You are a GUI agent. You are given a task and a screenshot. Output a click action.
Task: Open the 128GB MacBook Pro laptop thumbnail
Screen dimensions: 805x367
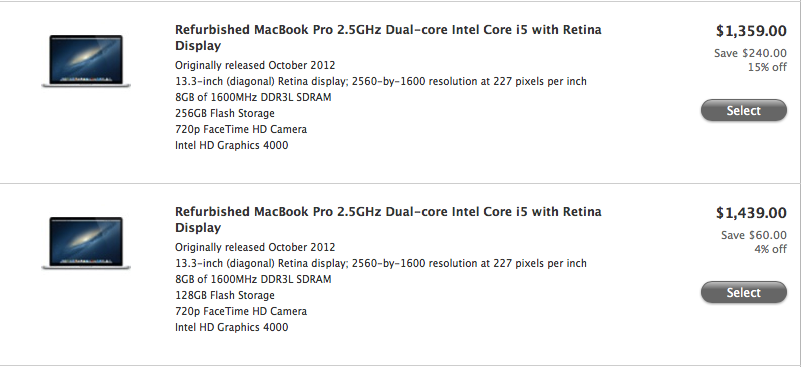(x=86, y=243)
